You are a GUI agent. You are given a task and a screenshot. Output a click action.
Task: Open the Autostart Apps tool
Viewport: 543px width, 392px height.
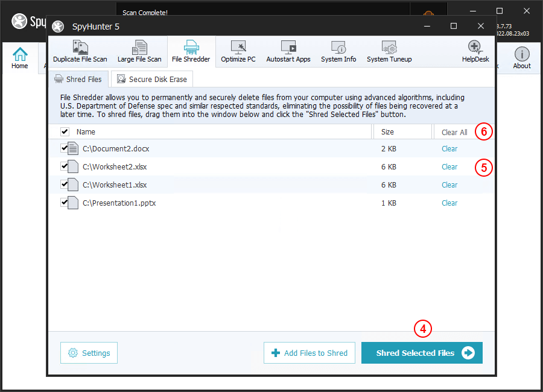click(288, 52)
